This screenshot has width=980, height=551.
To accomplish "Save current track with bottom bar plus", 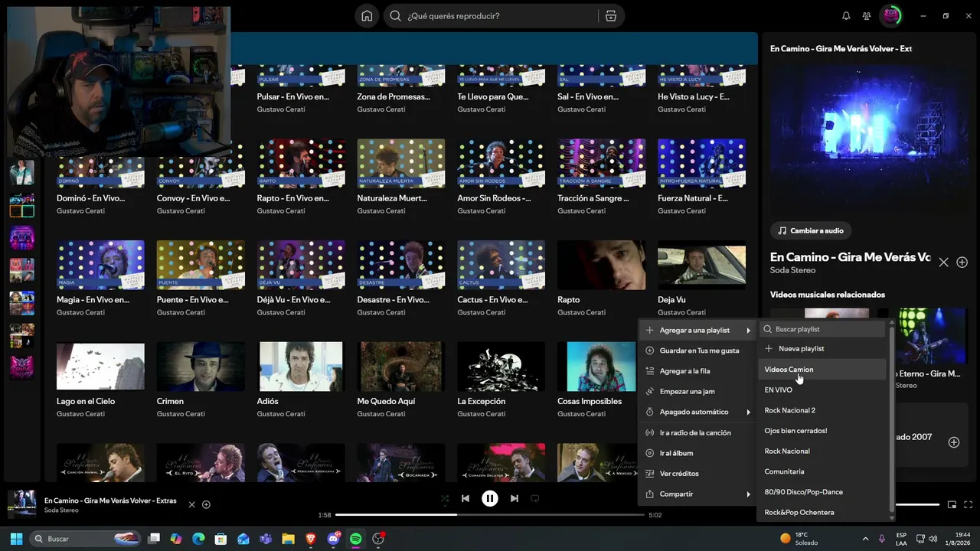I will pyautogui.click(x=206, y=504).
